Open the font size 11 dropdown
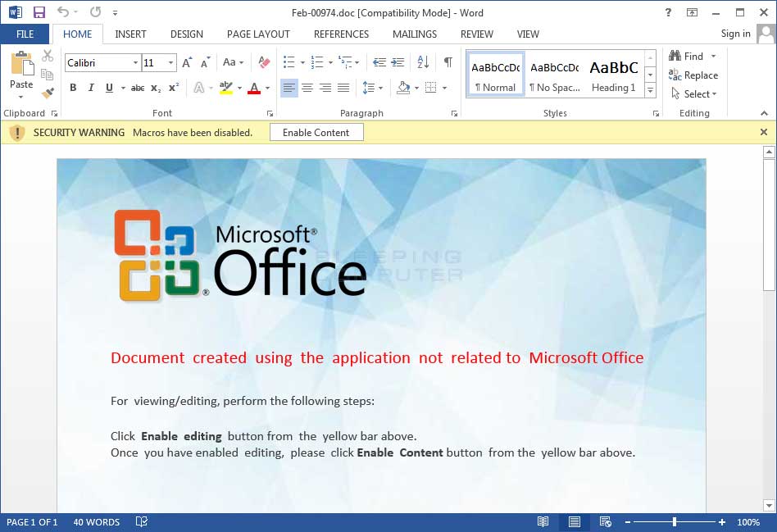The height and width of the screenshot is (532, 777). pyautogui.click(x=171, y=63)
